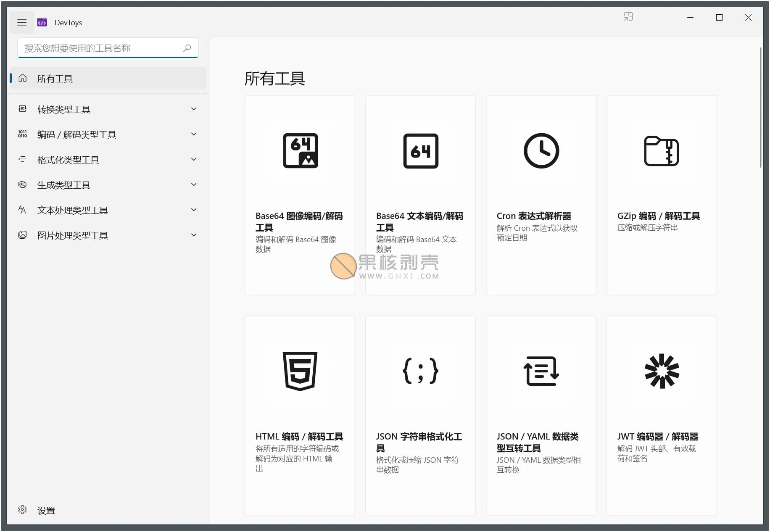
Task: Select the 格式化类型工具 sidebar item
Action: [108, 159]
